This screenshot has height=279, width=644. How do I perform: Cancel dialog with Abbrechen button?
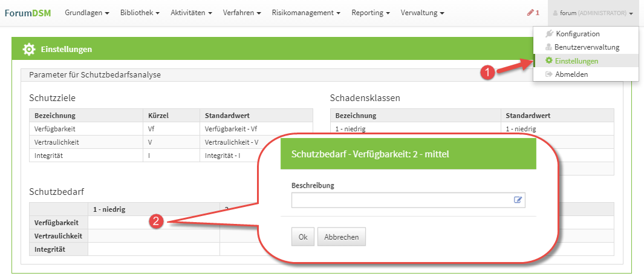tap(341, 237)
